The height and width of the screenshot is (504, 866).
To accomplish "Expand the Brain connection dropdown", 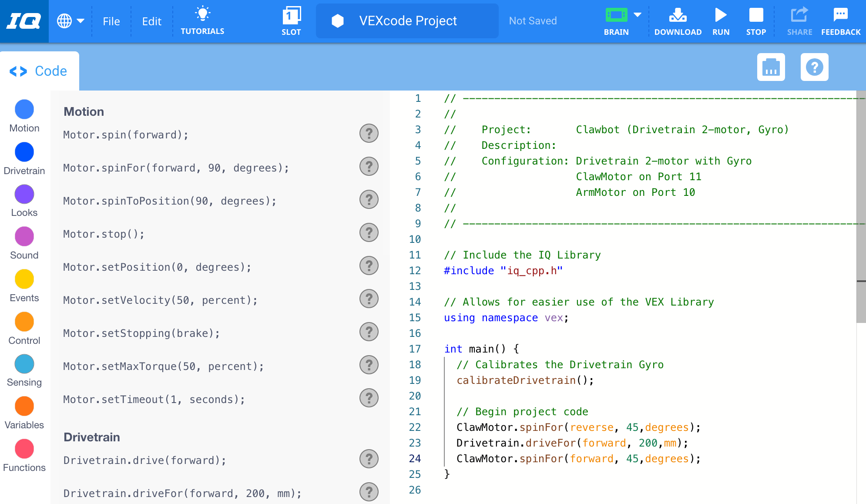I will click(638, 14).
